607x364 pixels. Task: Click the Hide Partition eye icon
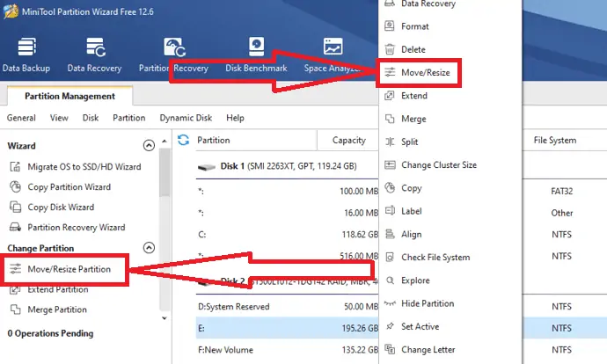click(x=390, y=303)
